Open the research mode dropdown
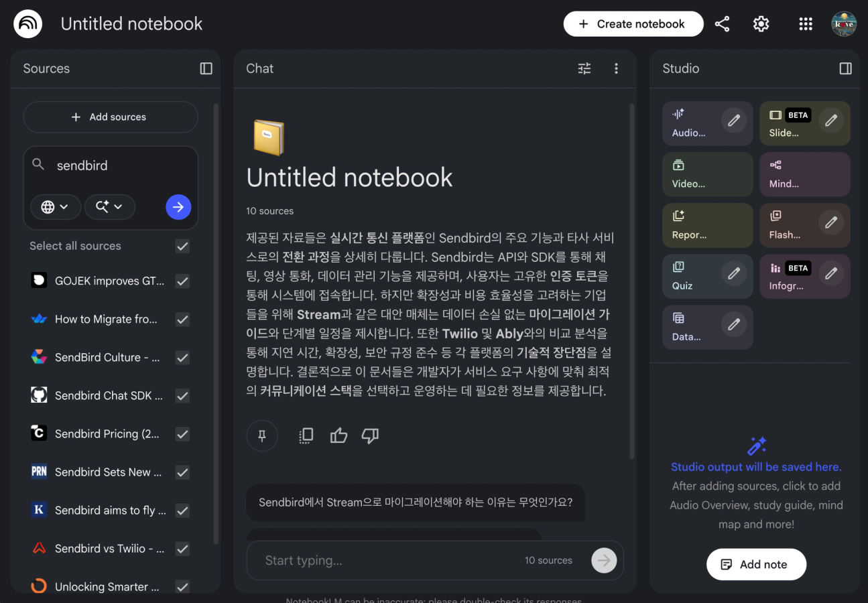The width and height of the screenshot is (868, 603). coord(109,207)
